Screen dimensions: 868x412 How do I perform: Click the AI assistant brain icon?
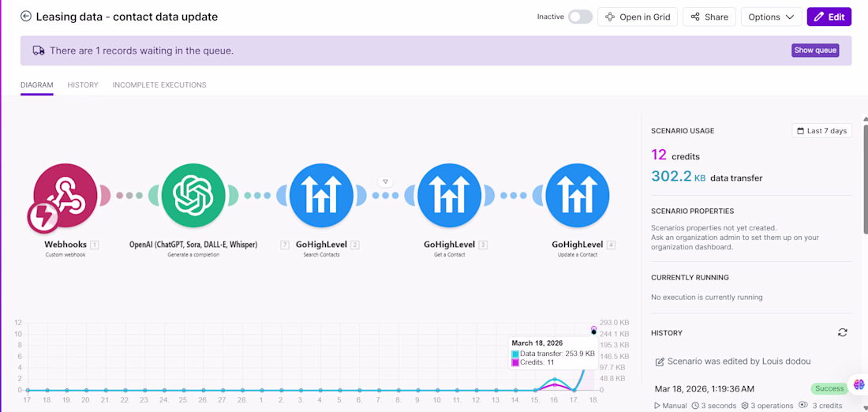[859, 384]
